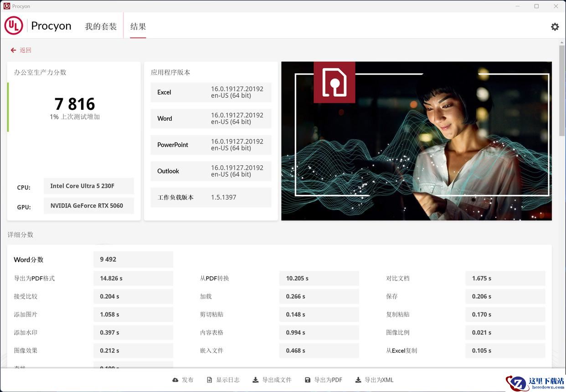
Task: Click the cloud publish icon
Action: [175, 380]
